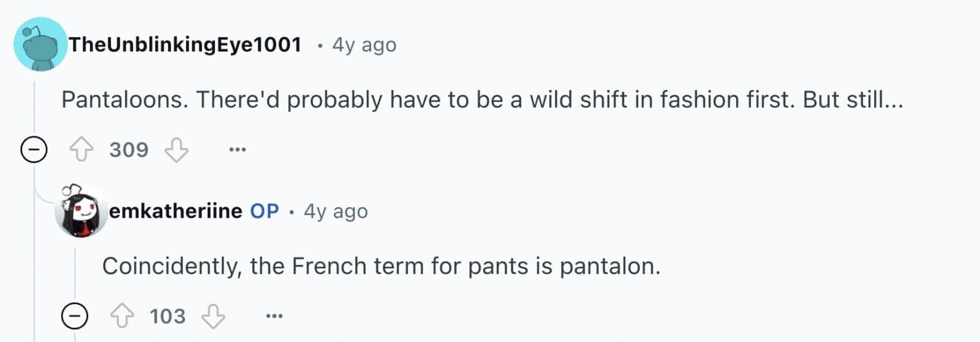Downvote TheUnblinkingEye1001's Pantaloons comment

coord(176,150)
